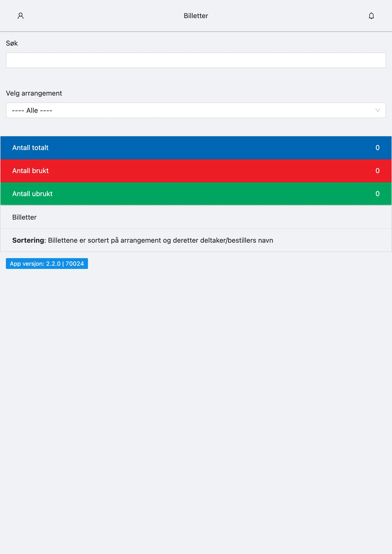Focus the Søk search field
The width and height of the screenshot is (392, 554).
pyautogui.click(x=196, y=60)
